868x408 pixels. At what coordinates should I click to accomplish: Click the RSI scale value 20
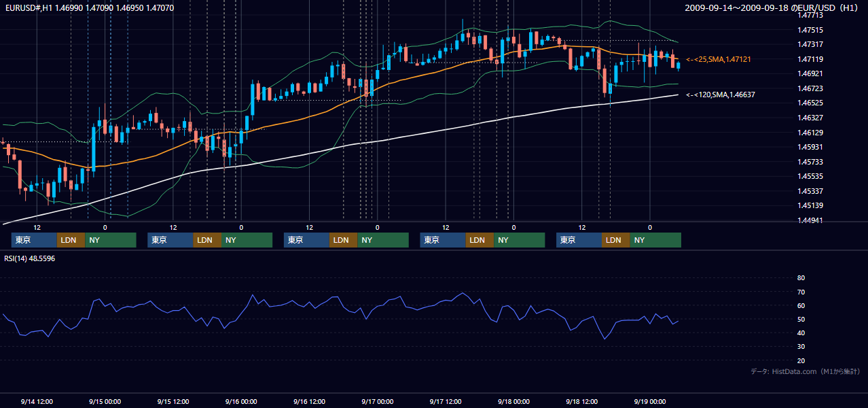(x=801, y=360)
